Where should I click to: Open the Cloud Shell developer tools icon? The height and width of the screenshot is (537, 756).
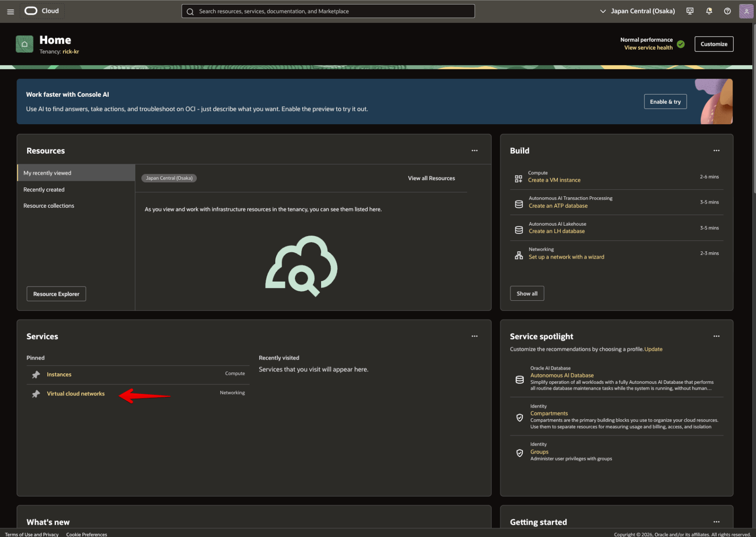pyautogui.click(x=690, y=11)
